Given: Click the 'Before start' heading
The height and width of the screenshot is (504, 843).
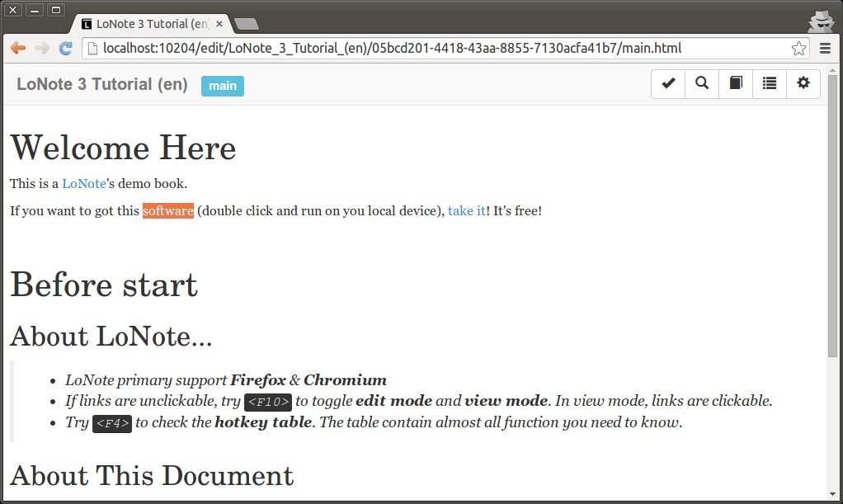Looking at the screenshot, I should click(x=104, y=285).
